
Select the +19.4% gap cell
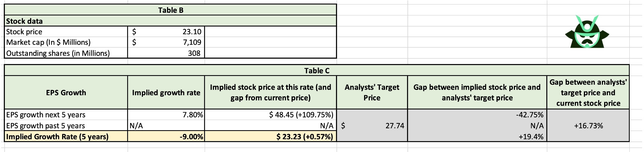530,137
